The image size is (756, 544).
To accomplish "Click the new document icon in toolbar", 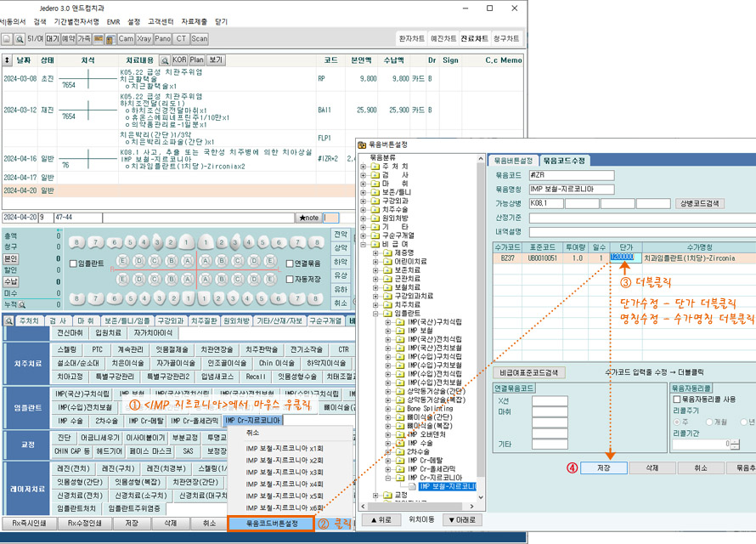I will pyautogui.click(x=7, y=39).
